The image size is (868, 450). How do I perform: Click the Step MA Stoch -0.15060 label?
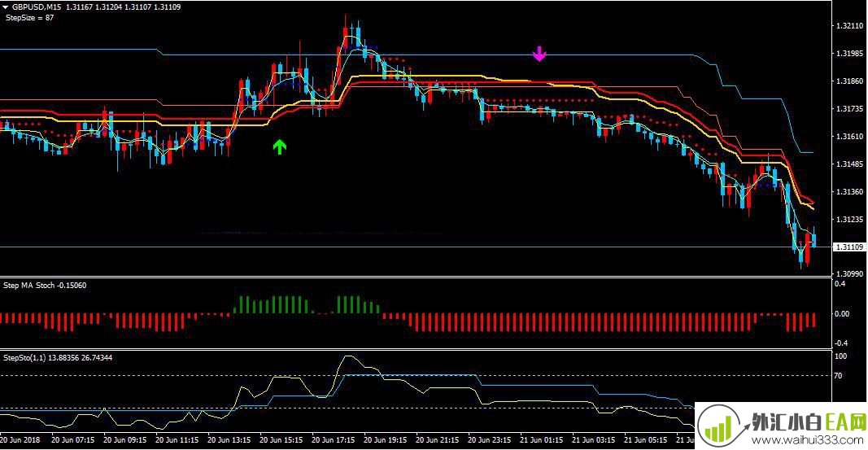coord(45,285)
